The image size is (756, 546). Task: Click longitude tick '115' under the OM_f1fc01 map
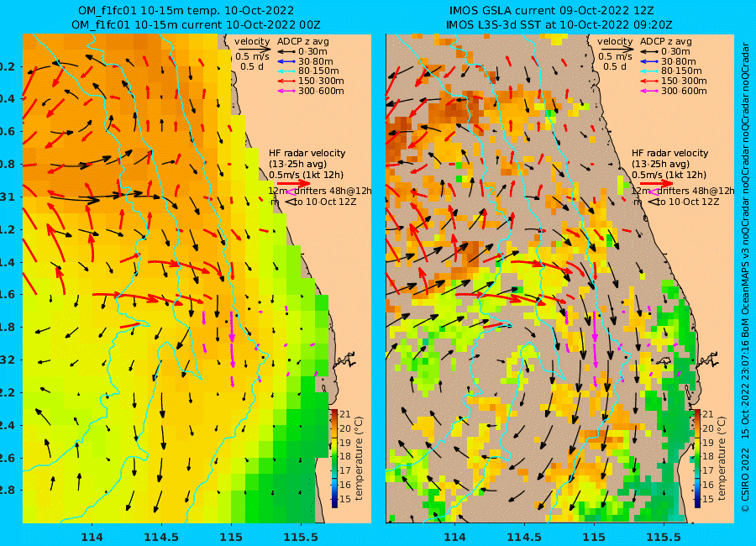point(231,537)
